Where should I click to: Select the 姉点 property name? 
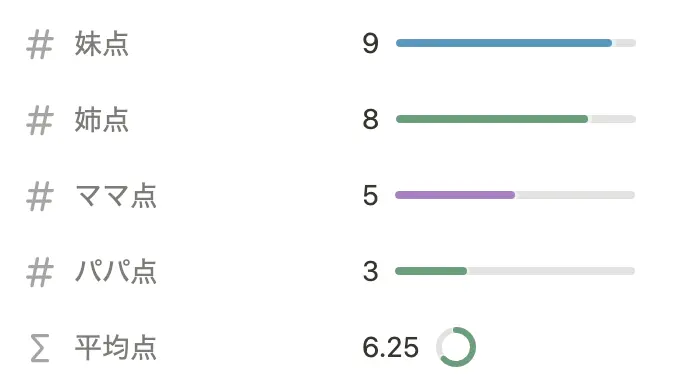[x=101, y=120]
